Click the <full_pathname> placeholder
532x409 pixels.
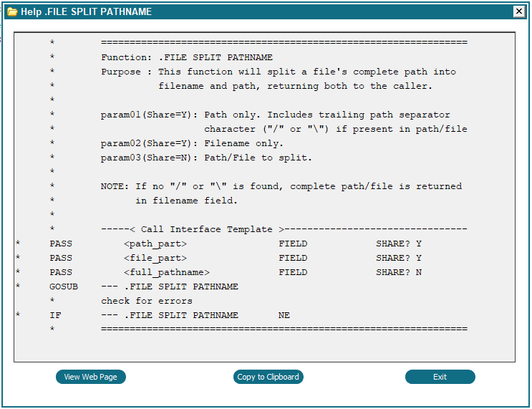[167, 272]
